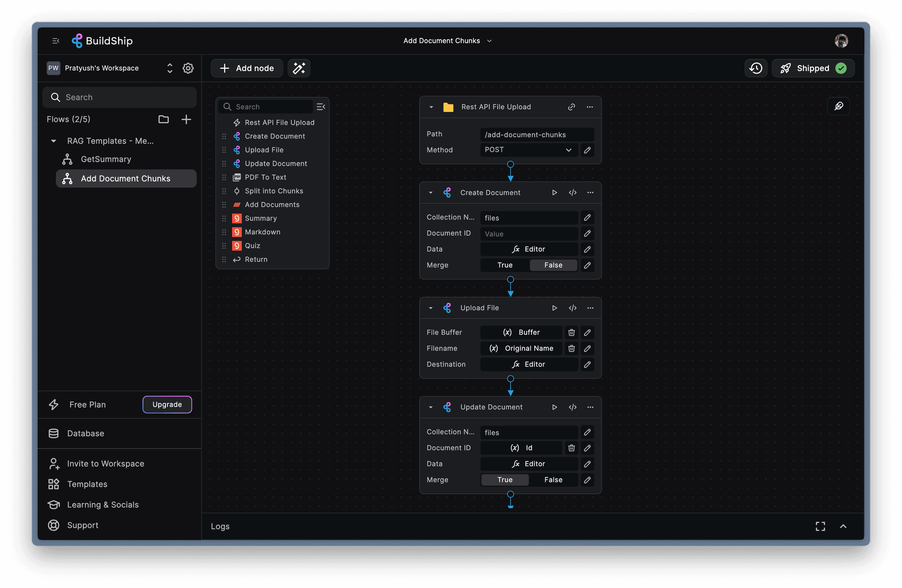View code of Upload File node
This screenshot has width=902, height=588.
(x=573, y=308)
